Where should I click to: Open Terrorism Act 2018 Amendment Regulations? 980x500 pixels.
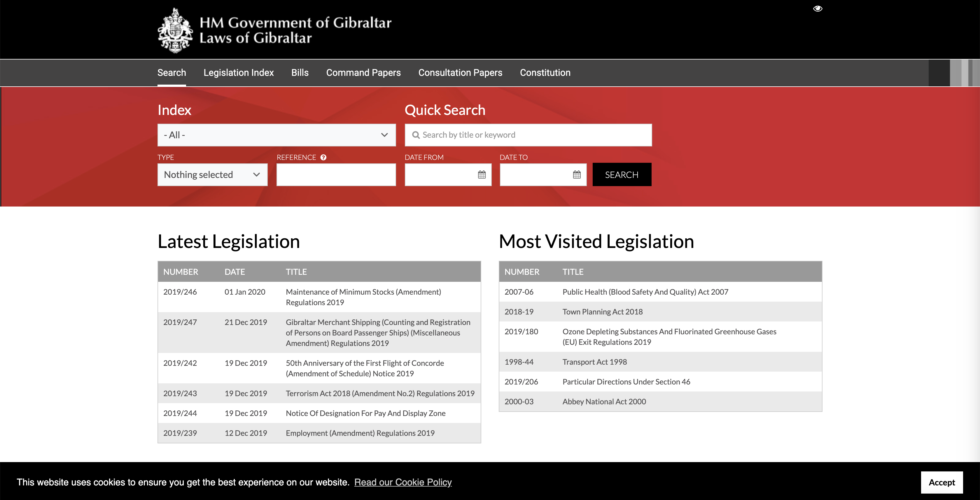click(380, 394)
